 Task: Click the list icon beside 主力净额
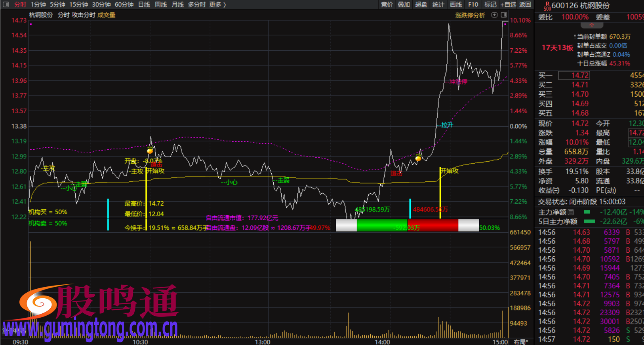[571, 212]
